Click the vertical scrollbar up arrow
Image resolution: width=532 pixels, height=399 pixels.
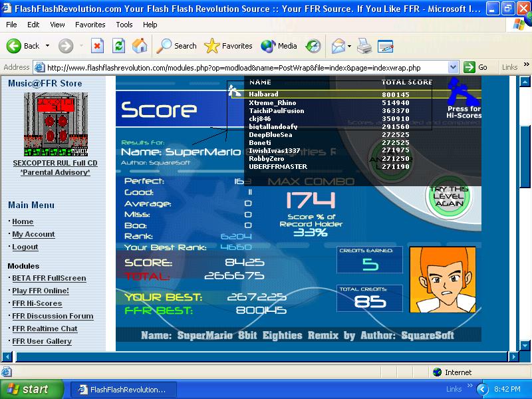[525, 81]
